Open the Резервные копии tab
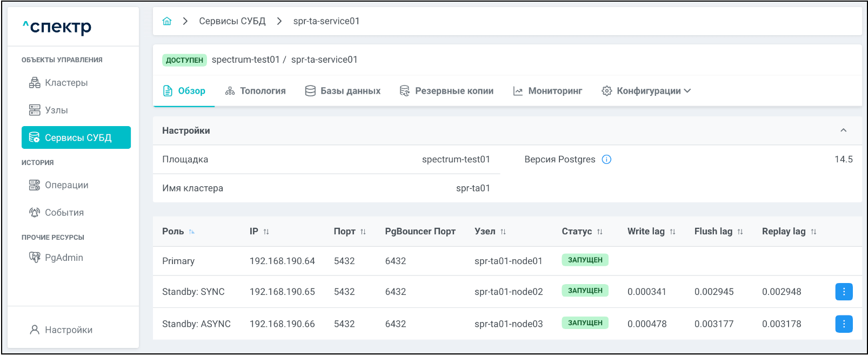Image resolution: width=868 pixels, height=355 pixels. pos(446,91)
